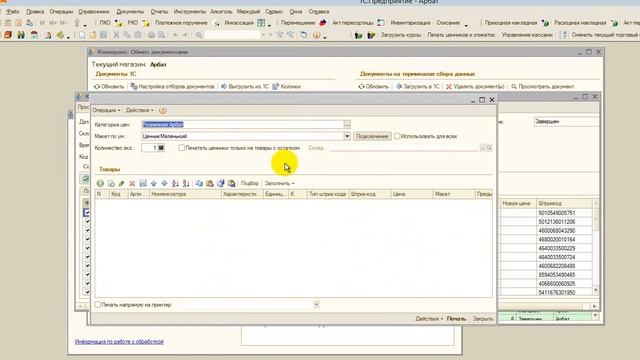The height and width of the screenshot is (360, 640).
Task: Click Выгрузить из 1С in exchange window
Action: pos(244,87)
